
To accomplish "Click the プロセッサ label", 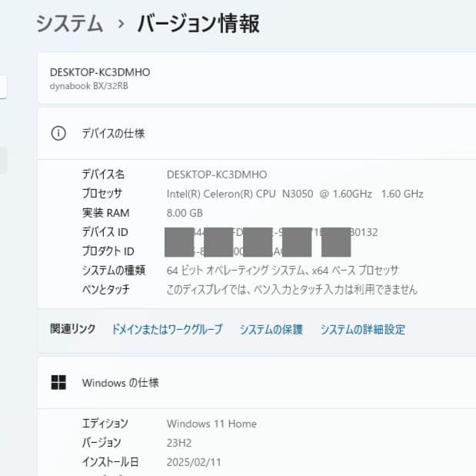I will tap(102, 194).
